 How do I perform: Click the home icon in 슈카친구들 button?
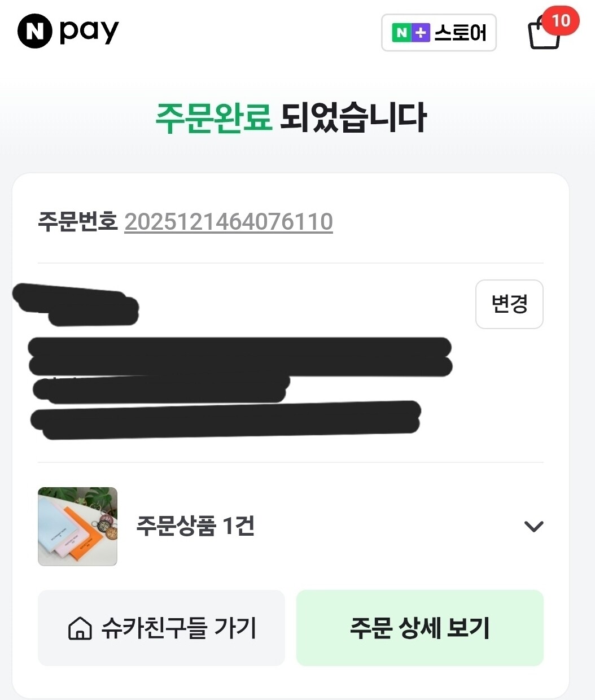point(80,628)
